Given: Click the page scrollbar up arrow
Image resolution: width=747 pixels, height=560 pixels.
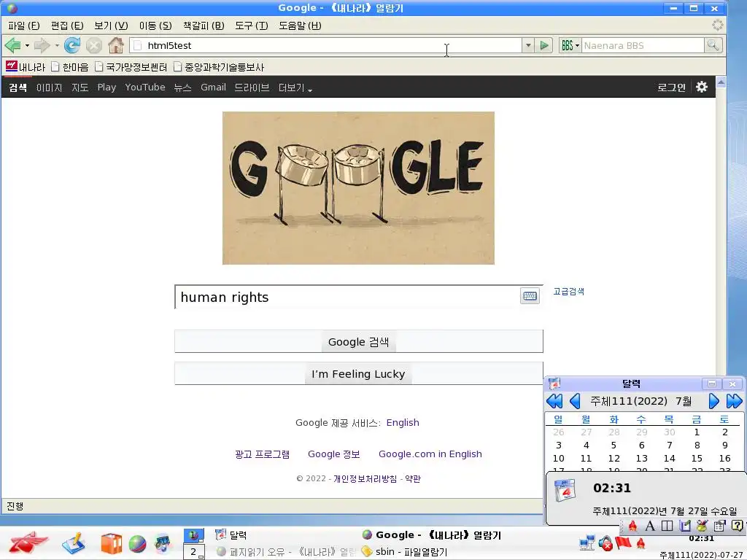Looking at the screenshot, I should (x=721, y=82).
